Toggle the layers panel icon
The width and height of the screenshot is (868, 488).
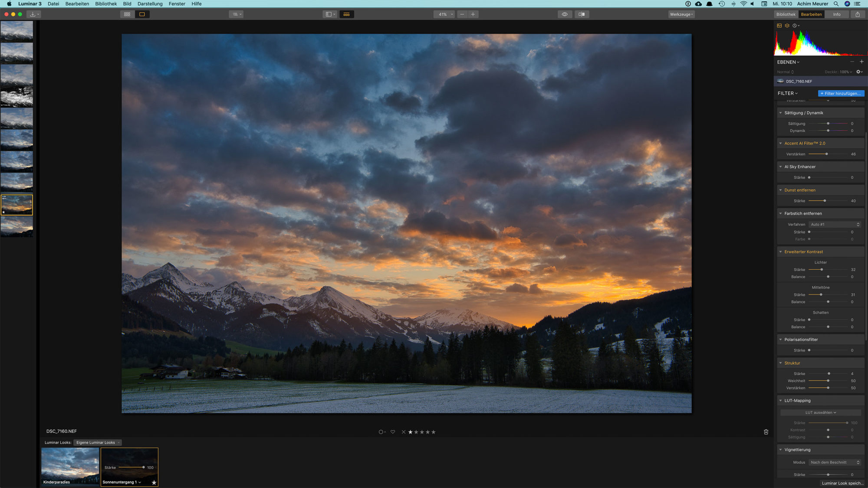coord(787,26)
